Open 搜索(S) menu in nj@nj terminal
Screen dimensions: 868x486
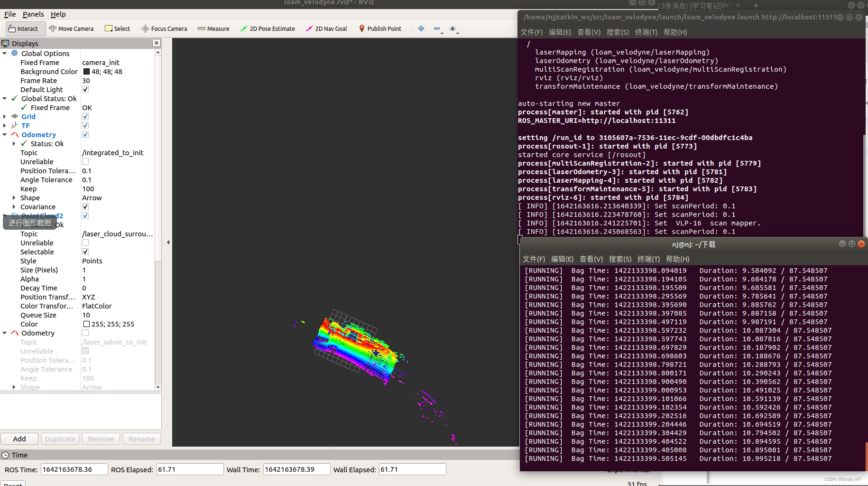[x=620, y=259]
